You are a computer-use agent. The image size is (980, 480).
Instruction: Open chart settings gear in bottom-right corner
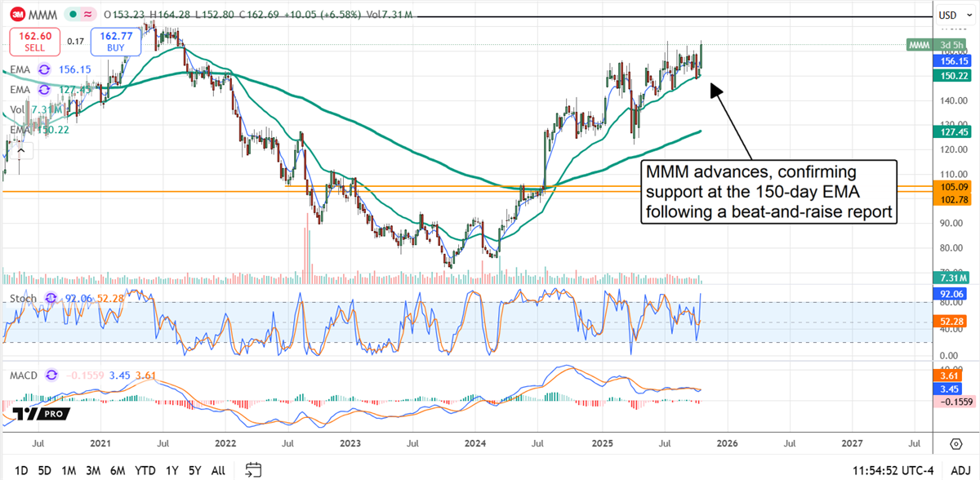[955, 443]
